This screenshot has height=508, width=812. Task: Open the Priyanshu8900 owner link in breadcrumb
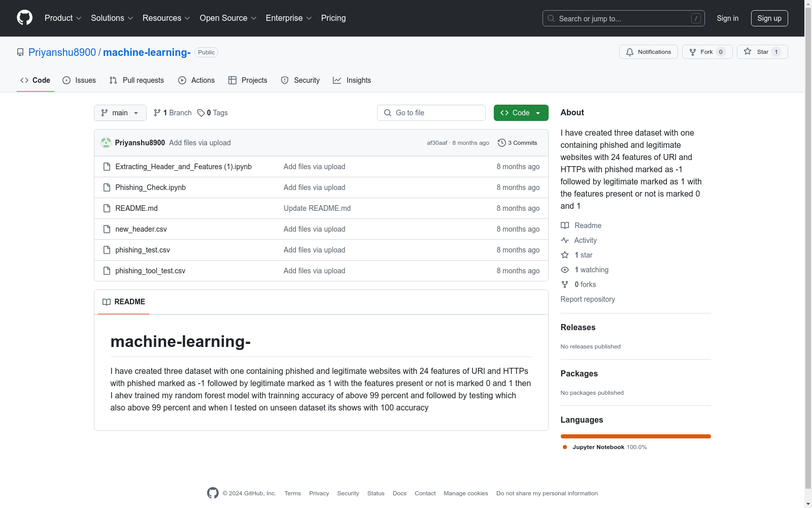62,52
